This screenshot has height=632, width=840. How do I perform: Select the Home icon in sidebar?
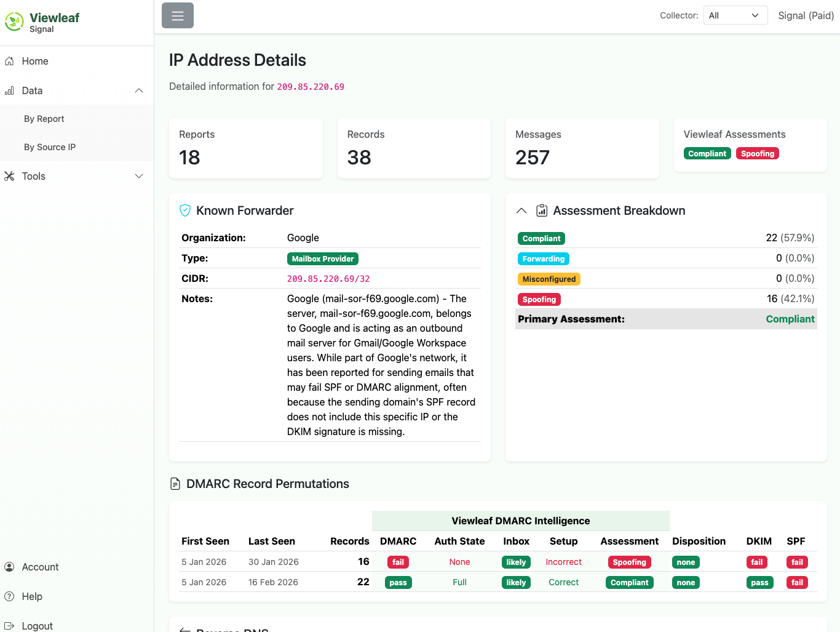pos(9,61)
